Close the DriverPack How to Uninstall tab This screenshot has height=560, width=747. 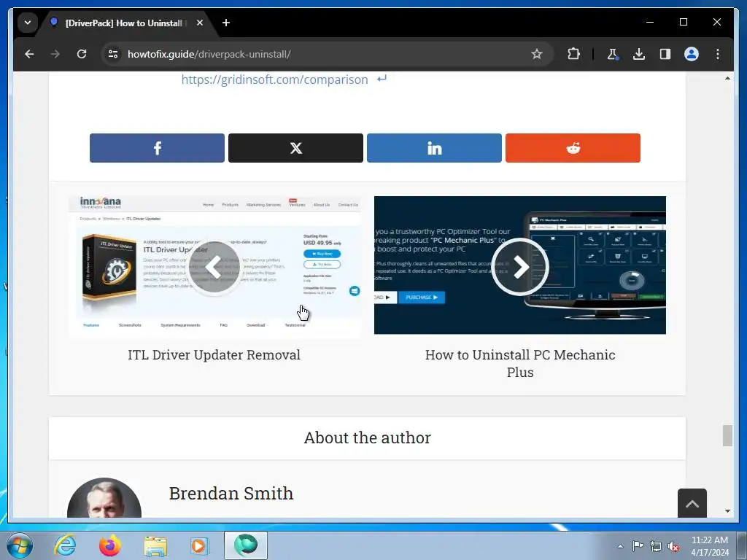pos(200,23)
